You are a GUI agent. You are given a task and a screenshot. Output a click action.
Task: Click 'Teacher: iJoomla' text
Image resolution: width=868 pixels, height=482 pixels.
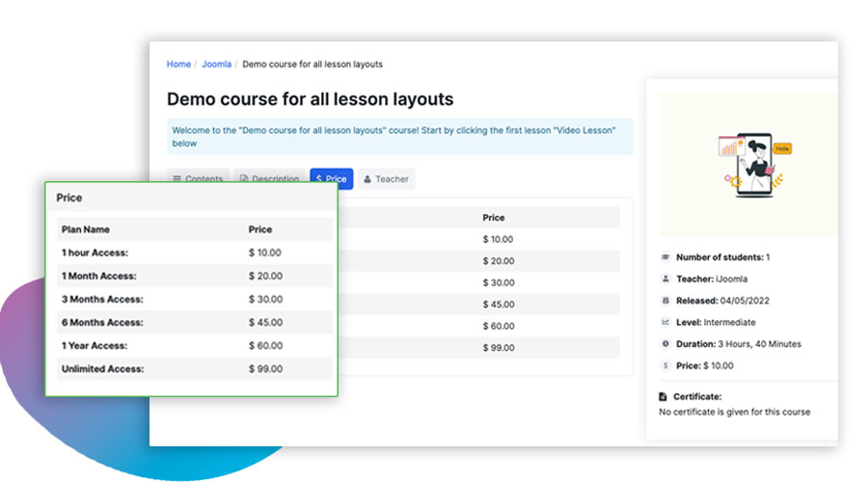point(712,279)
